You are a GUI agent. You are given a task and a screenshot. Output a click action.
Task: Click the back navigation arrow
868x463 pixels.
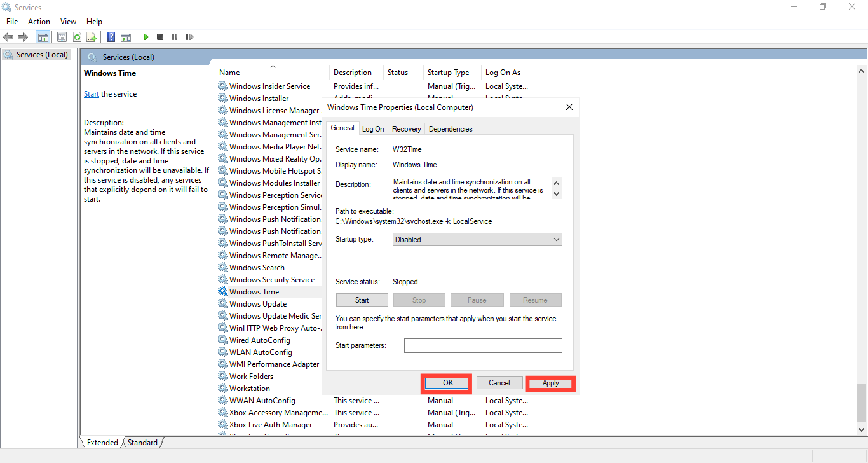click(x=8, y=36)
